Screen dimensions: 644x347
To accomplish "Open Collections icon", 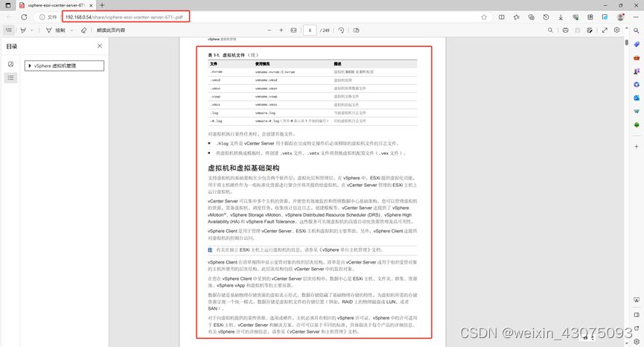I will pyautogui.click(x=531, y=17).
